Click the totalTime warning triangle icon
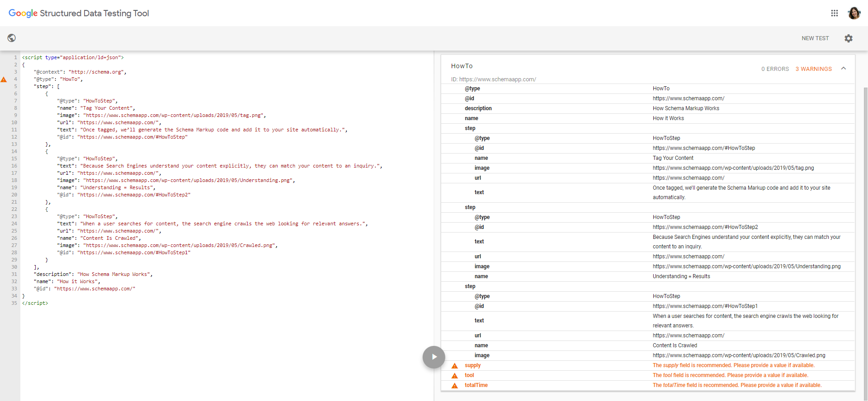This screenshot has height=401, width=868. coord(455,386)
